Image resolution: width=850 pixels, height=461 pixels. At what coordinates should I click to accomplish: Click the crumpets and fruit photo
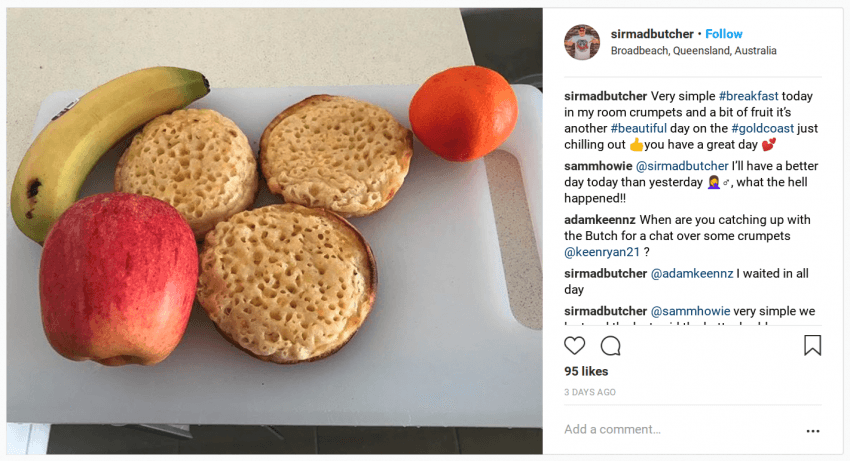tap(274, 230)
